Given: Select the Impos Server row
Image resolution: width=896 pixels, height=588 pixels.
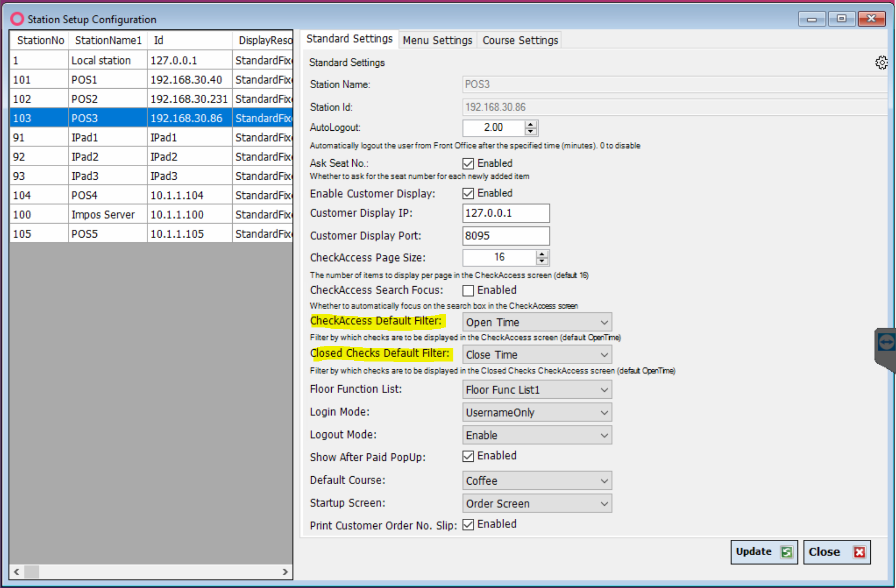Looking at the screenshot, I should pyautogui.click(x=151, y=215).
